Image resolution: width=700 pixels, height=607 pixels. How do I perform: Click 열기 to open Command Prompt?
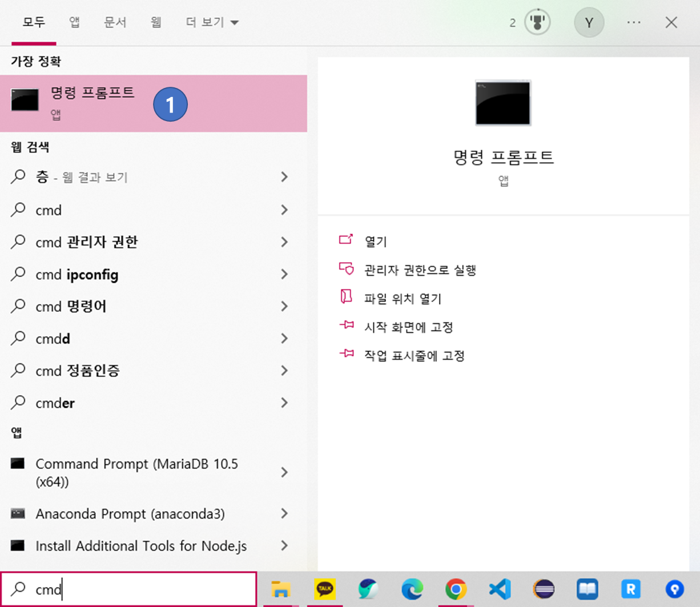[x=376, y=242]
